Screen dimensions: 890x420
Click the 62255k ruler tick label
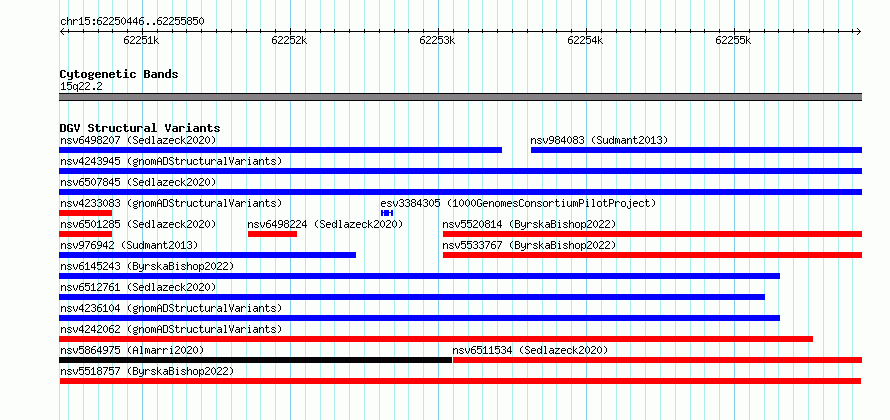pos(734,40)
